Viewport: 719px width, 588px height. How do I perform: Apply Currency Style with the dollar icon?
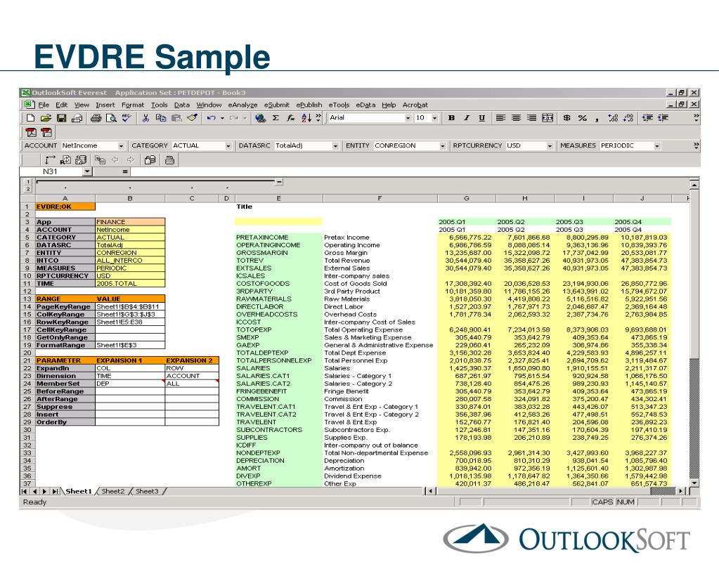click(x=566, y=118)
